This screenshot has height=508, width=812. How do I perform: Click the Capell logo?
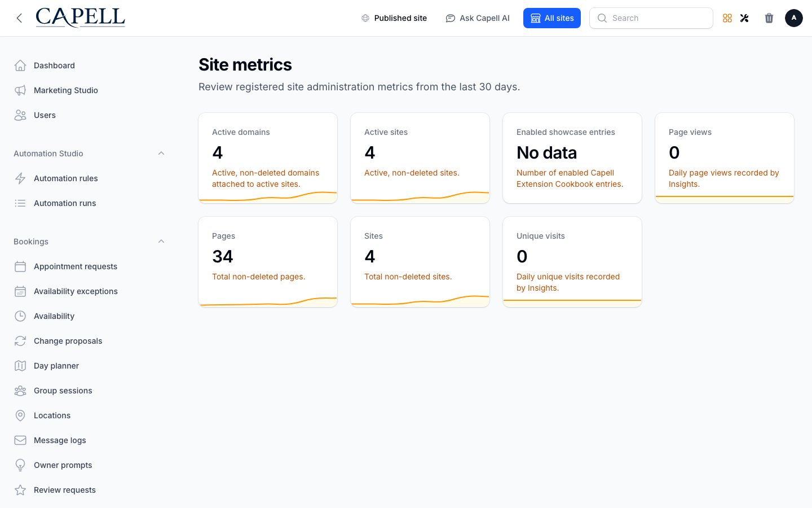(80, 18)
